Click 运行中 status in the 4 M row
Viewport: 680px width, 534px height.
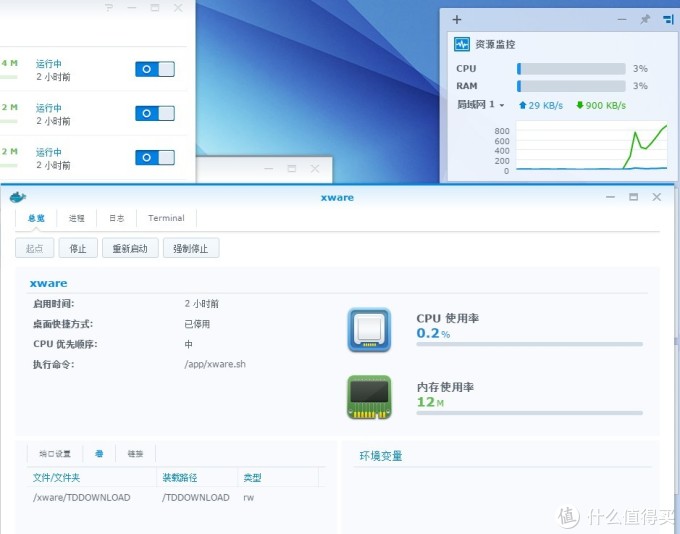(x=49, y=64)
